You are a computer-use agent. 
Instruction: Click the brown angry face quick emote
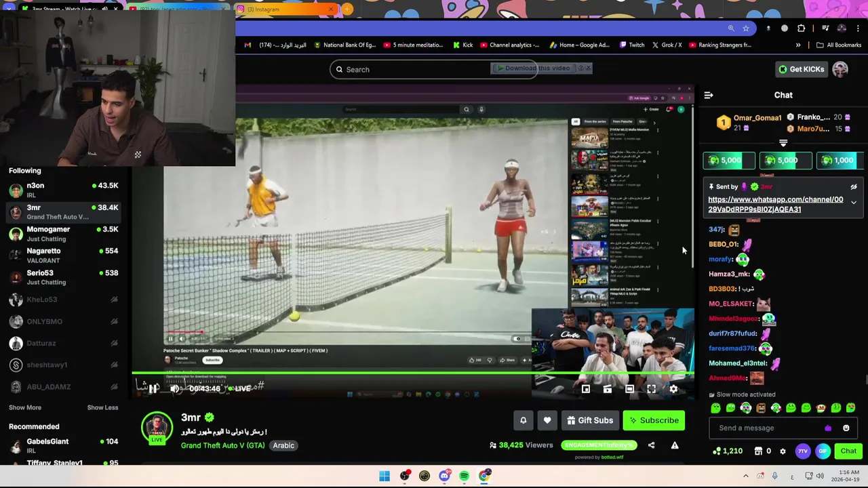pyautogui.click(x=761, y=408)
